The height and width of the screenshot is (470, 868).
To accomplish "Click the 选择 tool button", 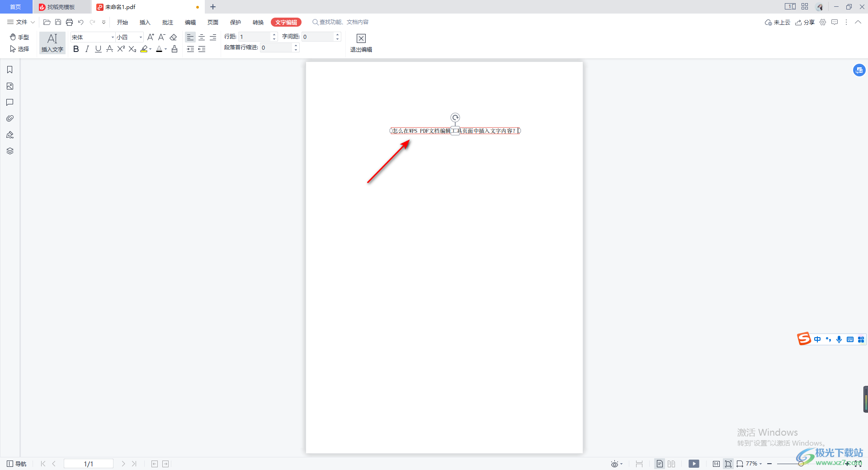I will (x=19, y=49).
